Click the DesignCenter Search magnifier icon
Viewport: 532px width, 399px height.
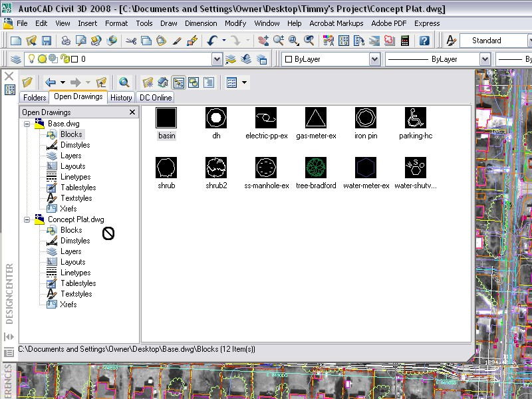tap(124, 82)
